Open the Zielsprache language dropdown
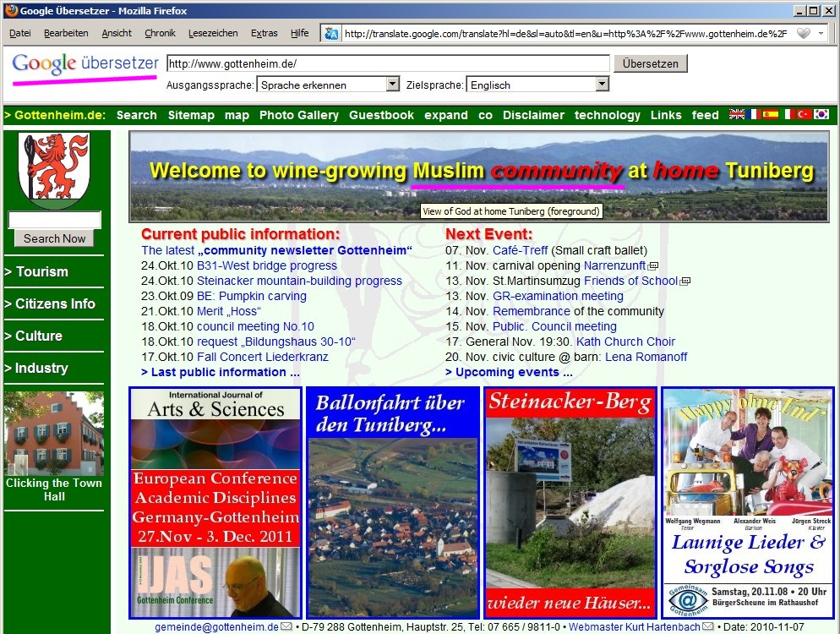Image resolution: width=840 pixels, height=634 pixels. pos(537,85)
